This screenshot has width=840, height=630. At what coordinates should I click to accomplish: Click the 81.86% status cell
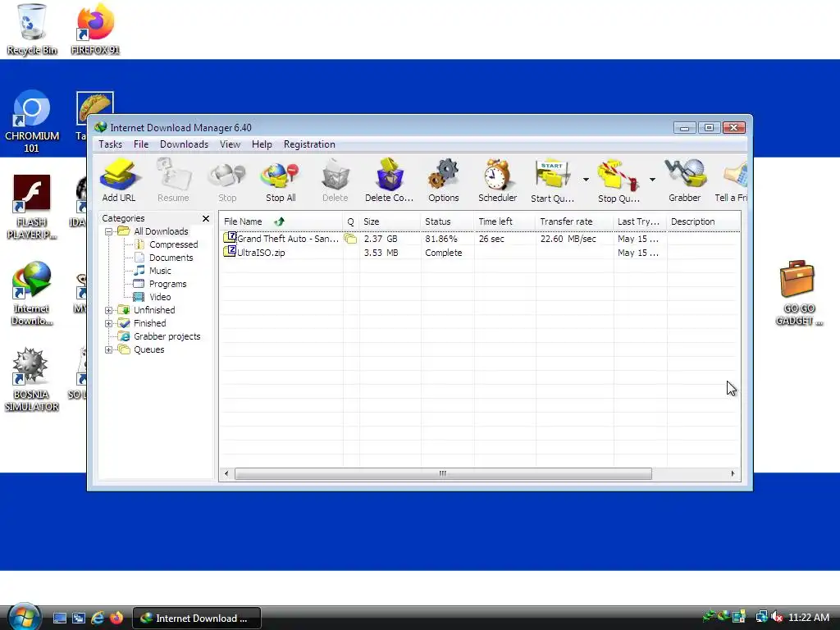[x=441, y=239]
